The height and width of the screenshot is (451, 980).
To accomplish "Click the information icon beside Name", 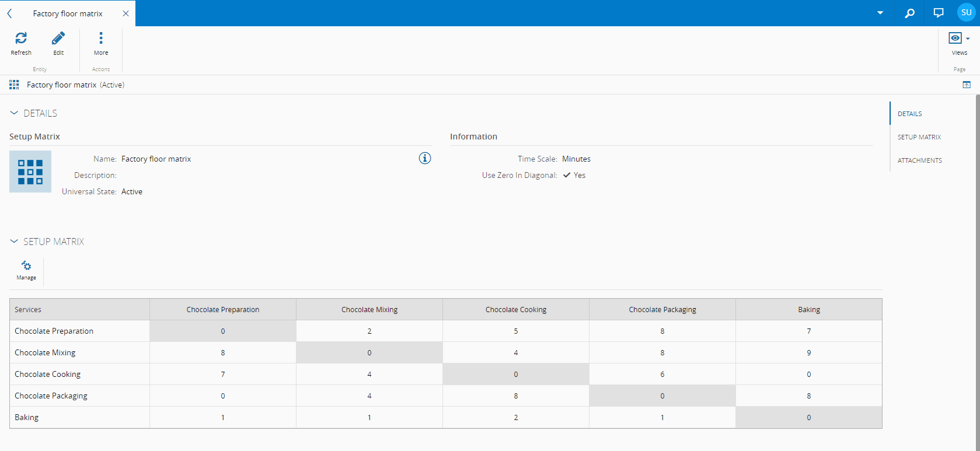I will (x=425, y=158).
